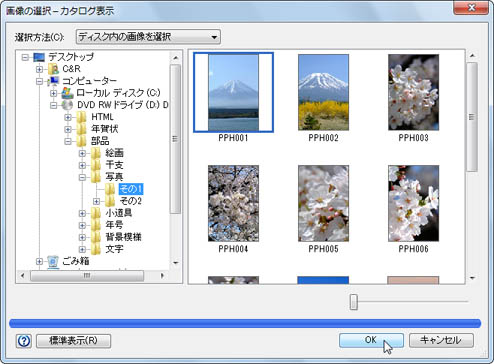The height and width of the screenshot is (364, 494).
Task: Open the 選択方法 dropdown list
Action: coord(148,37)
